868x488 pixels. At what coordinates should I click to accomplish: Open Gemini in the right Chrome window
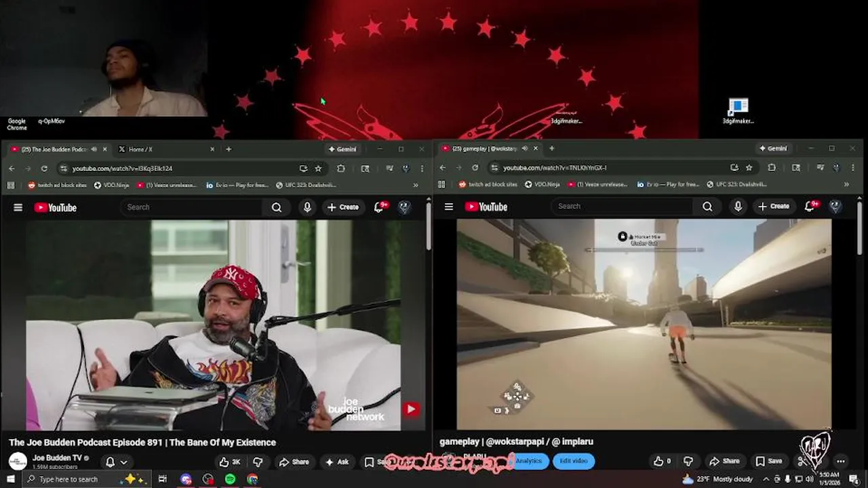pos(773,148)
